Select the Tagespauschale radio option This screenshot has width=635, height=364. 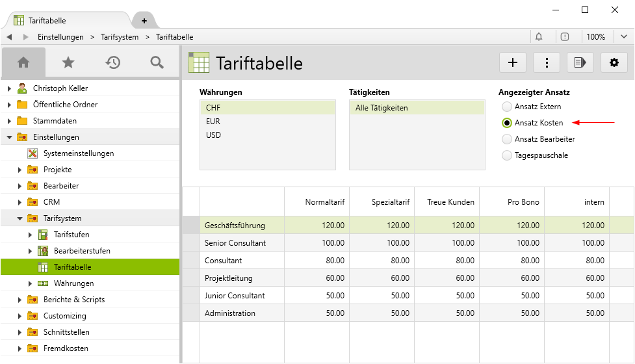[x=507, y=155]
